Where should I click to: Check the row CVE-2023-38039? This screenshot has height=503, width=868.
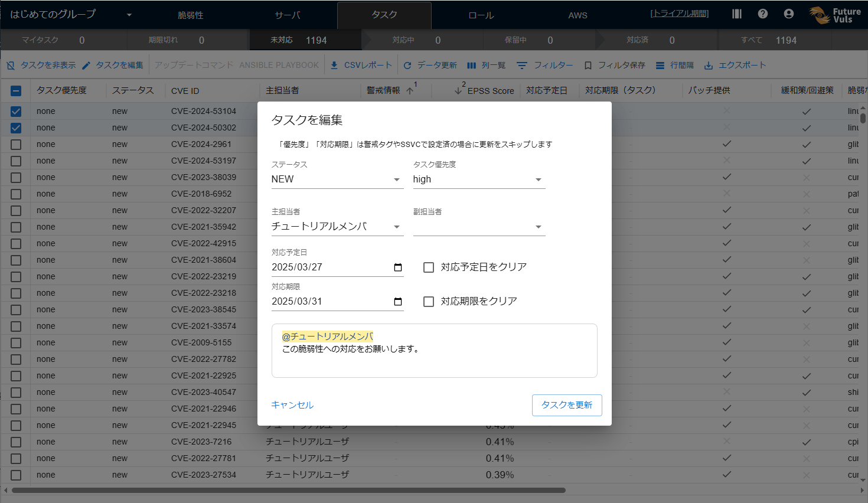tap(16, 177)
